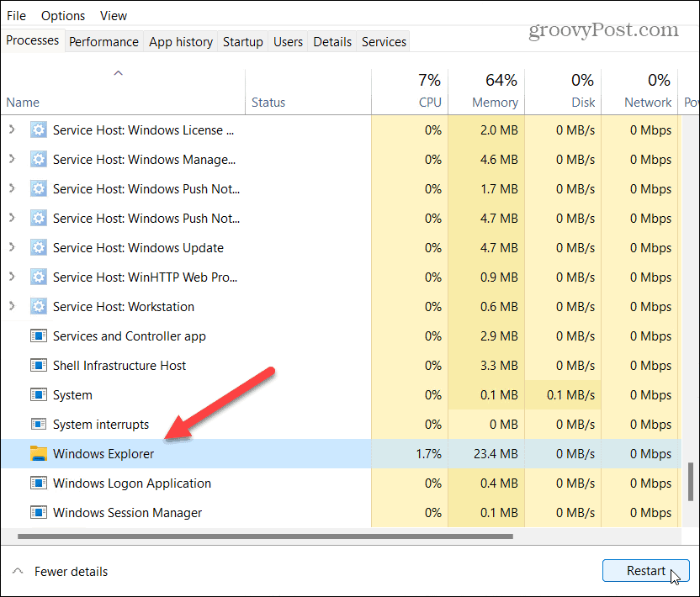The image size is (700, 597).
Task: Click the 0.1 MB/s disk value
Action: click(x=570, y=395)
